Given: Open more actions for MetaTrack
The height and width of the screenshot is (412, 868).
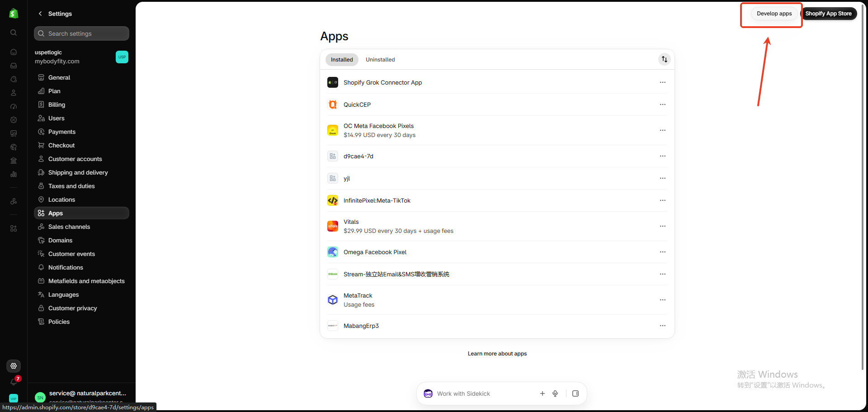Looking at the screenshot, I should [663, 300].
